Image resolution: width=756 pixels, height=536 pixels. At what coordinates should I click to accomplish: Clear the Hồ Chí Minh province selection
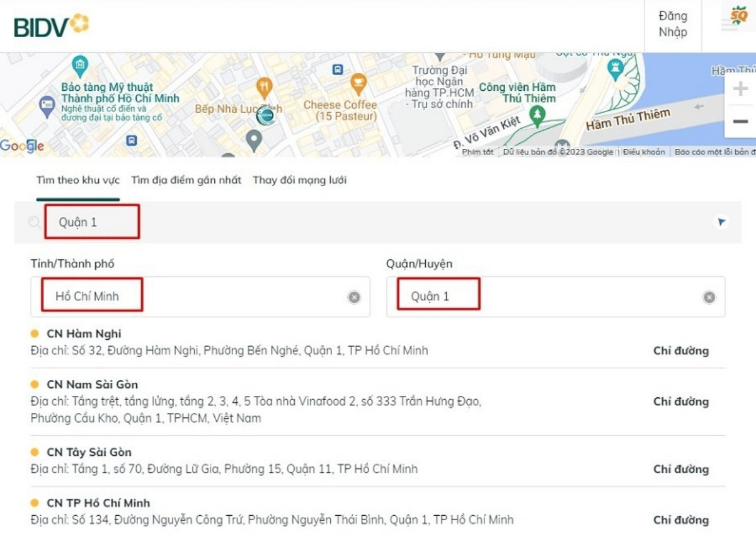click(x=354, y=297)
